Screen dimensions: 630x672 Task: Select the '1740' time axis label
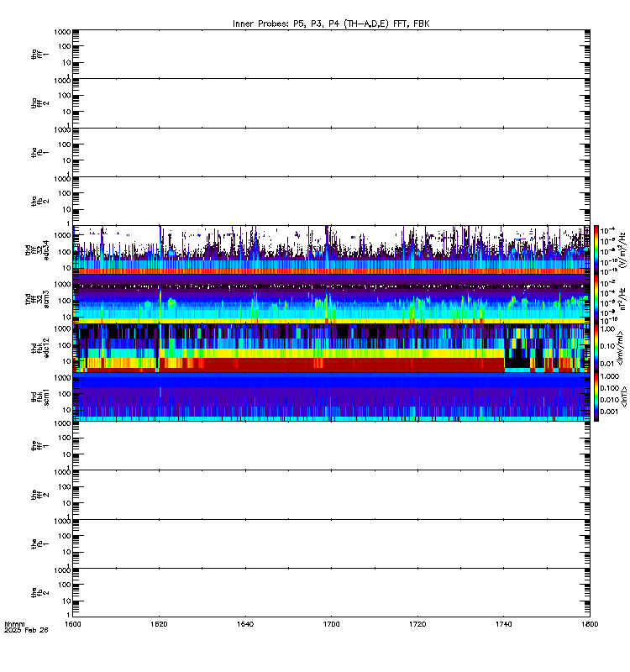tap(503, 624)
